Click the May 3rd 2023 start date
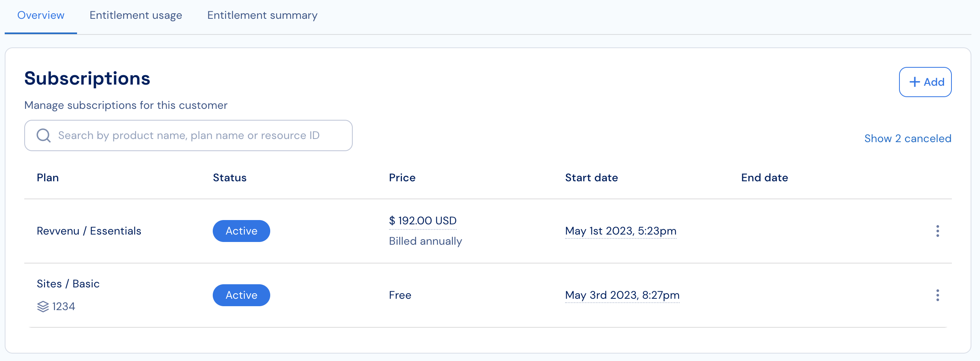980x361 pixels. click(622, 295)
